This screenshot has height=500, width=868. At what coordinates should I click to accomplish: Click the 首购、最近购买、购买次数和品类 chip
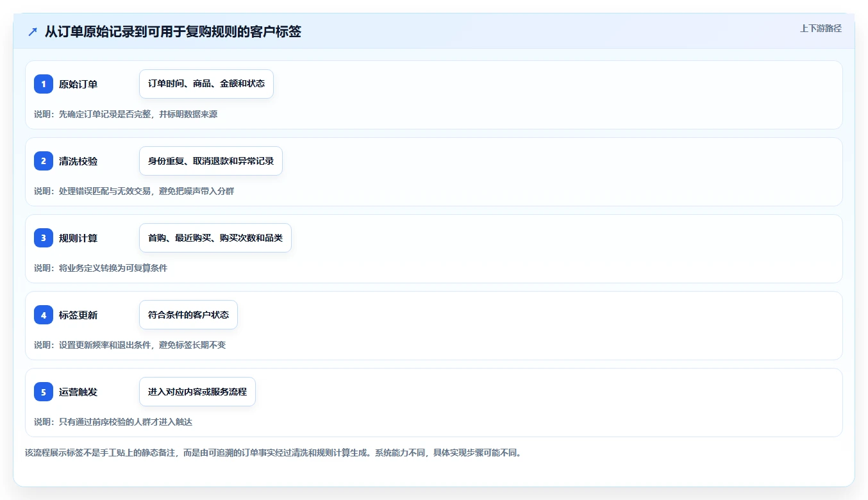click(215, 238)
